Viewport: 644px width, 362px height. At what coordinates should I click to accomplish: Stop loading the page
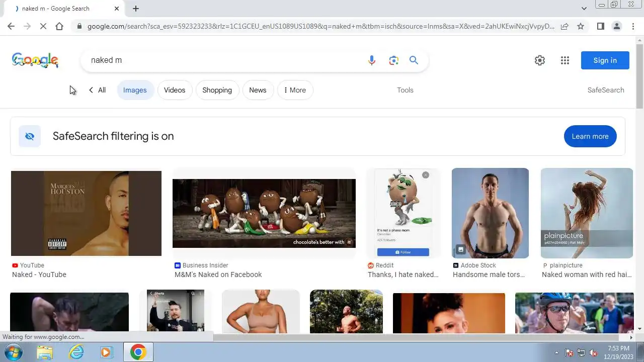tap(43, 26)
